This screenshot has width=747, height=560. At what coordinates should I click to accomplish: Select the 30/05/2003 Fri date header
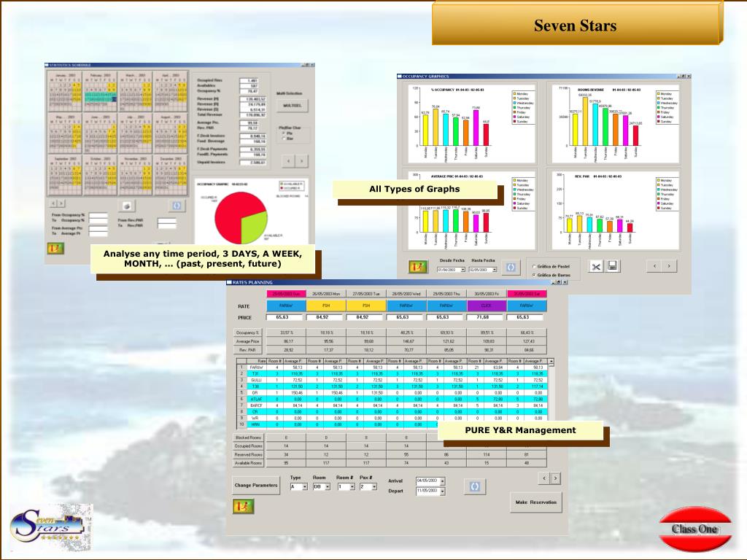tap(487, 294)
